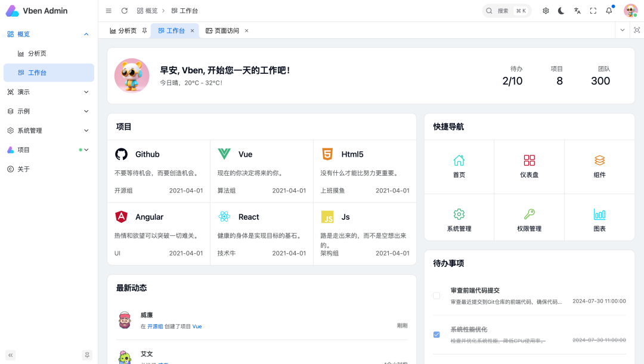Click the language switch icon in the header
644x364 pixels.
[576, 10]
